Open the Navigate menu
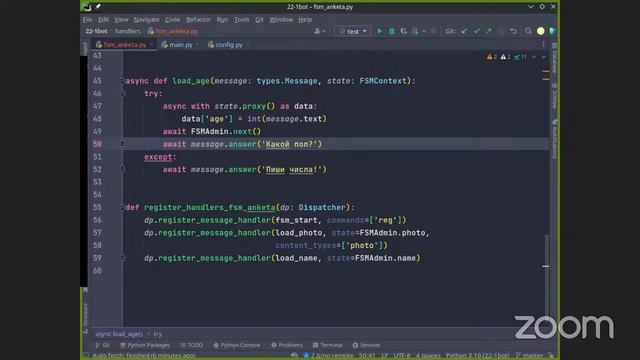This screenshot has width=640, height=360. click(147, 19)
